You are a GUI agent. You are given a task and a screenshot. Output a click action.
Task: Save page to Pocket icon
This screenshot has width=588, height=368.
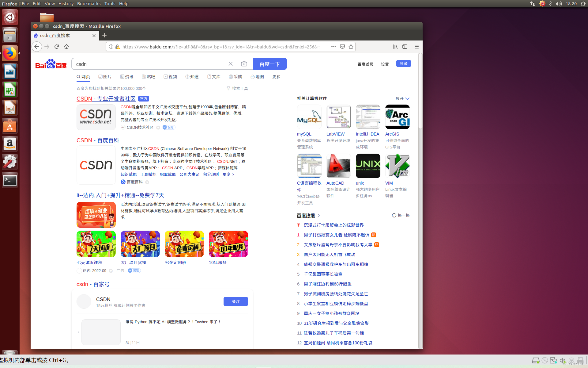[x=342, y=47]
